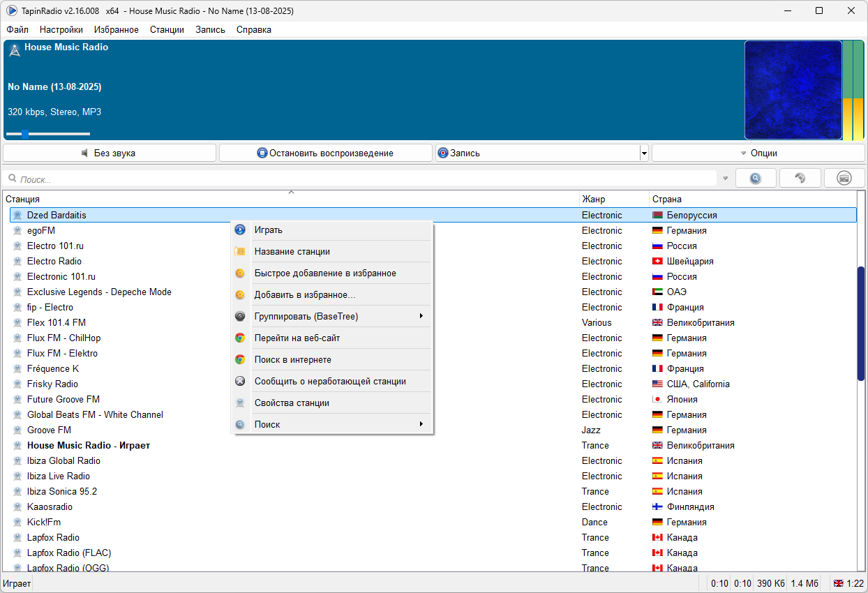Click the antenna icon beside House Music Radio title
Screen dimensions: 868x593
(14, 50)
